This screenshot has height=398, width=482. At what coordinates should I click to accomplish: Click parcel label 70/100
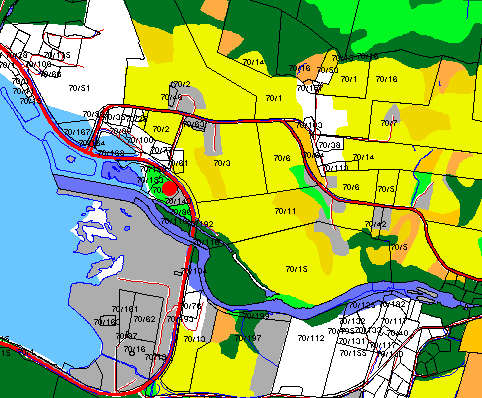(141, 140)
